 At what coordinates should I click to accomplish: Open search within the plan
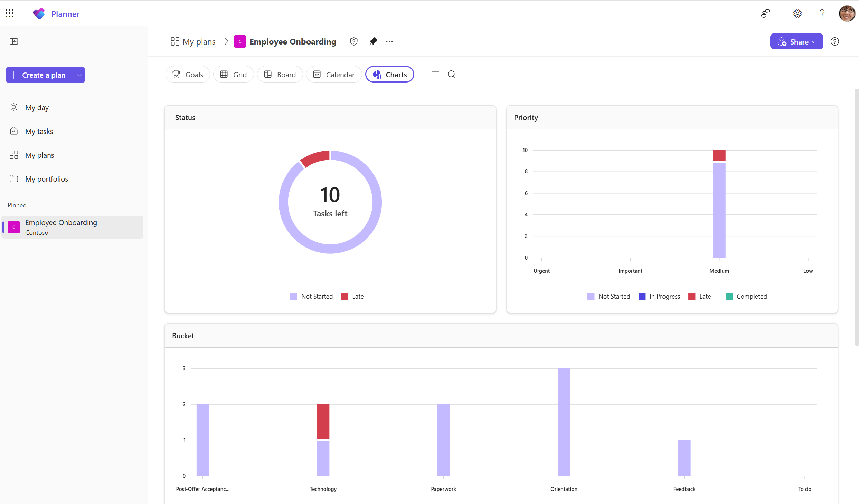[x=452, y=74]
